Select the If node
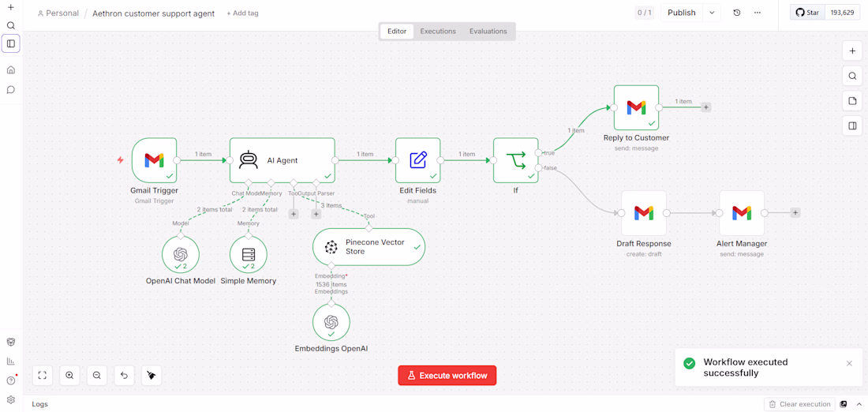 point(516,160)
